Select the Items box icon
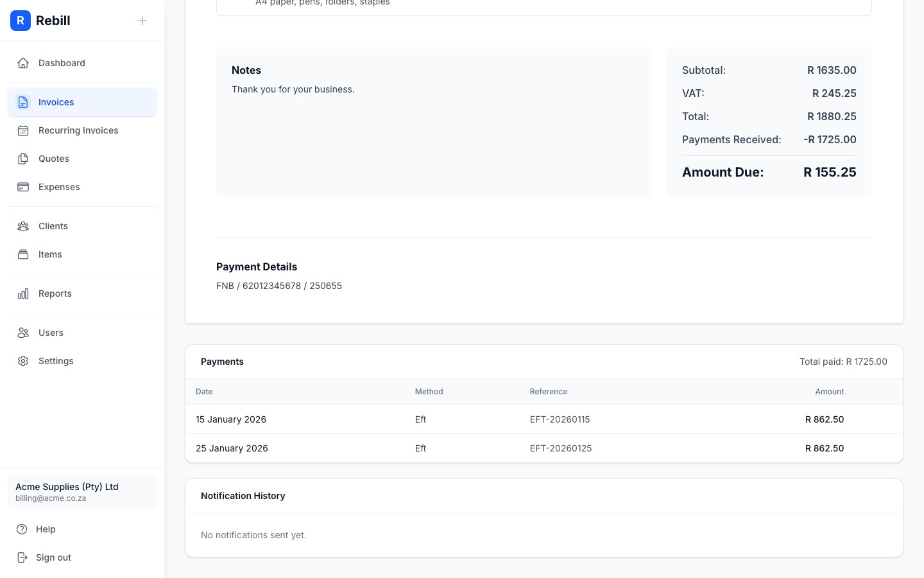924x578 pixels. pyautogui.click(x=23, y=254)
